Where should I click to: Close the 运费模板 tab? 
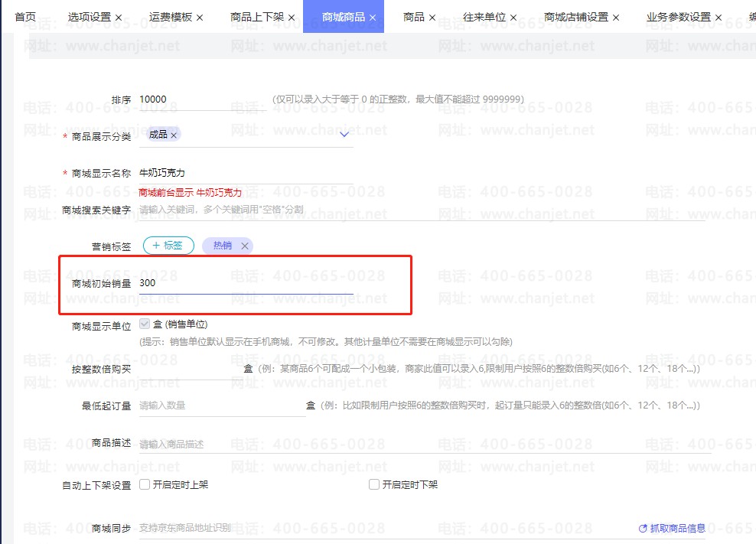(x=200, y=17)
